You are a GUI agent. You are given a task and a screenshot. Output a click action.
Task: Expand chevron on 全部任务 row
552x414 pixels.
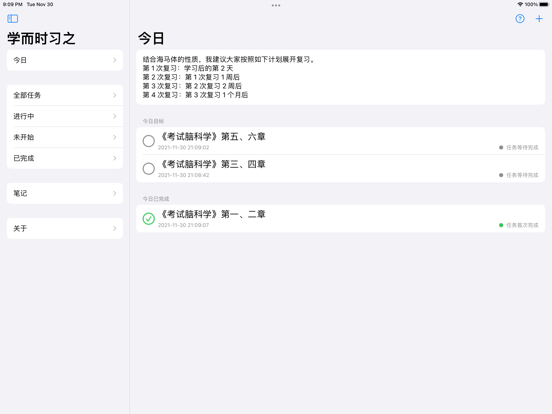click(x=115, y=95)
